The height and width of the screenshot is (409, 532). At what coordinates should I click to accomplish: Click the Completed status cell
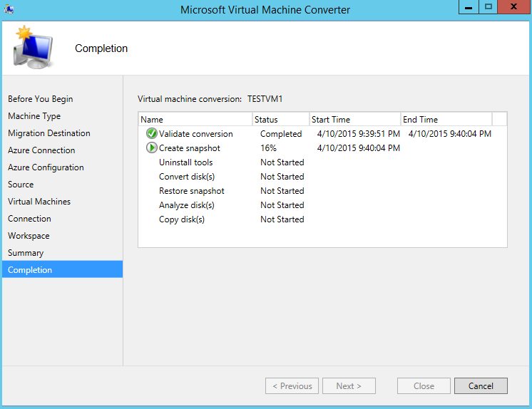point(281,134)
